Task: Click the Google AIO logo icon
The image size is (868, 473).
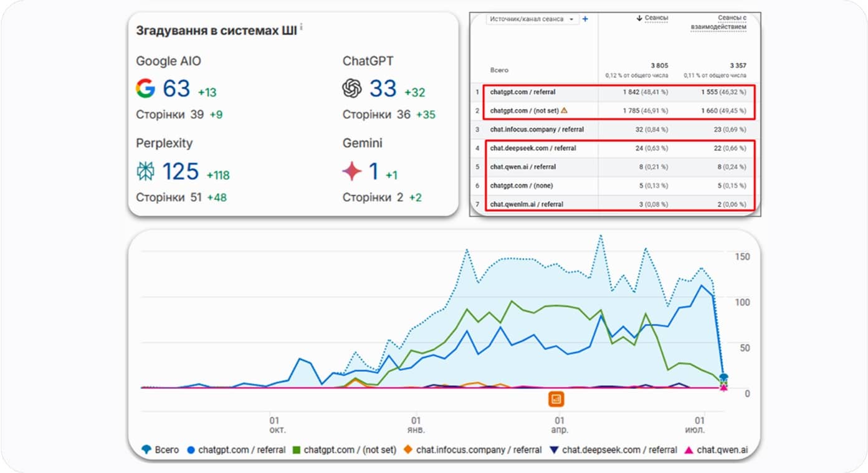Action: (x=145, y=88)
